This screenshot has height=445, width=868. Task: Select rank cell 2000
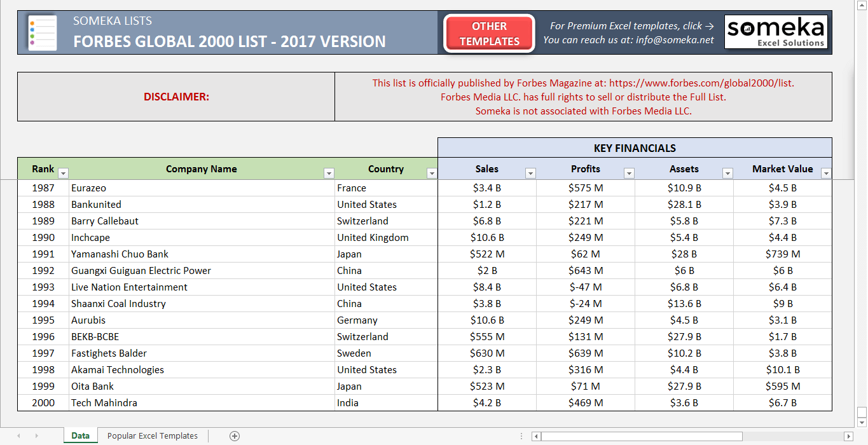click(x=43, y=403)
